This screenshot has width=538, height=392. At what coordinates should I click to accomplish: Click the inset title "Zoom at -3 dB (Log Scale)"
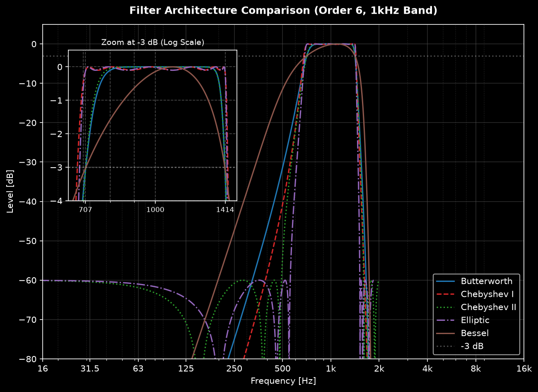(153, 42)
